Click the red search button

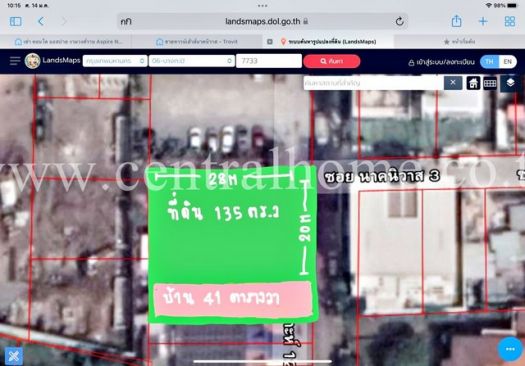[x=332, y=61]
